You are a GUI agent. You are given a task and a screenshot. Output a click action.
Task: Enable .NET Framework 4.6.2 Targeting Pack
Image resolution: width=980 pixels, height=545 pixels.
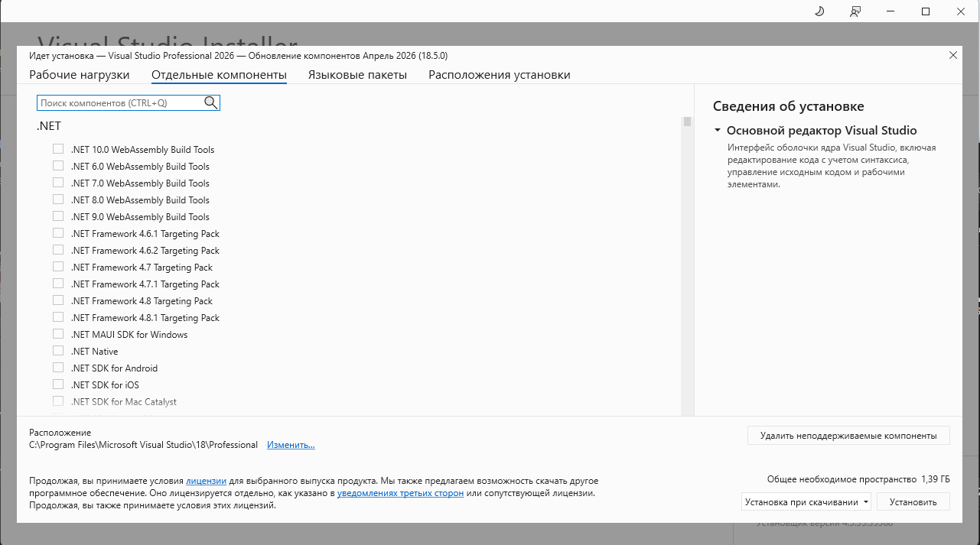point(58,250)
